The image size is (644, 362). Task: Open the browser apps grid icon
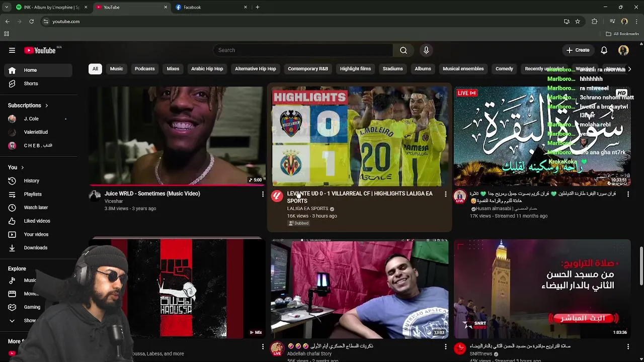[x=7, y=34]
